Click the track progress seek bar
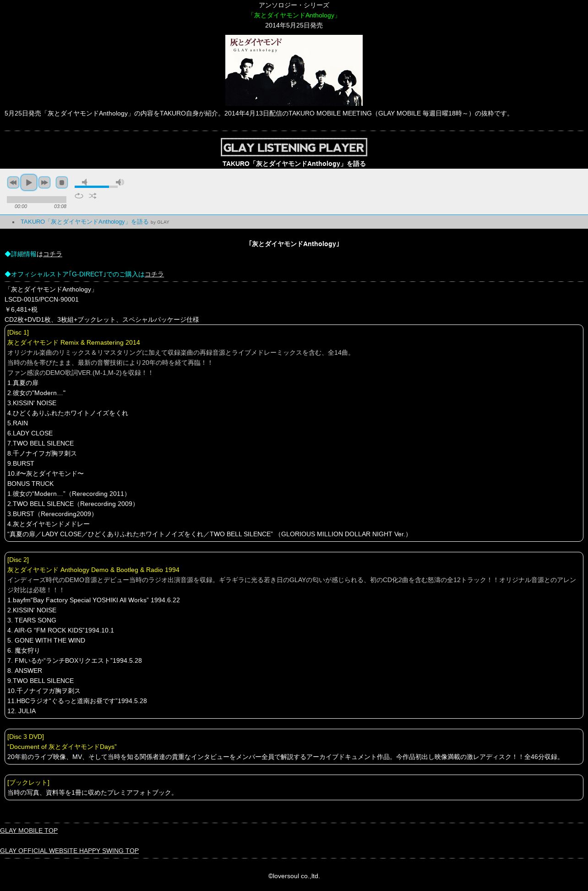This screenshot has height=891, width=588. pos(37,199)
